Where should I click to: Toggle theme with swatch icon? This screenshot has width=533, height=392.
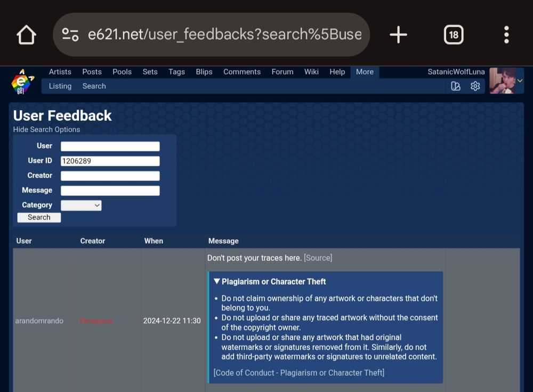pos(456,86)
